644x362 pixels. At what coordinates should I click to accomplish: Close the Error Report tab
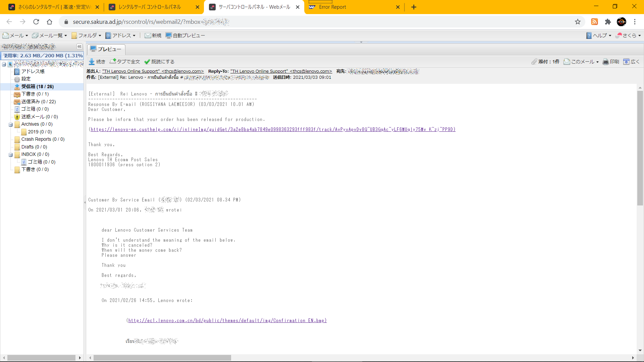coord(398,7)
